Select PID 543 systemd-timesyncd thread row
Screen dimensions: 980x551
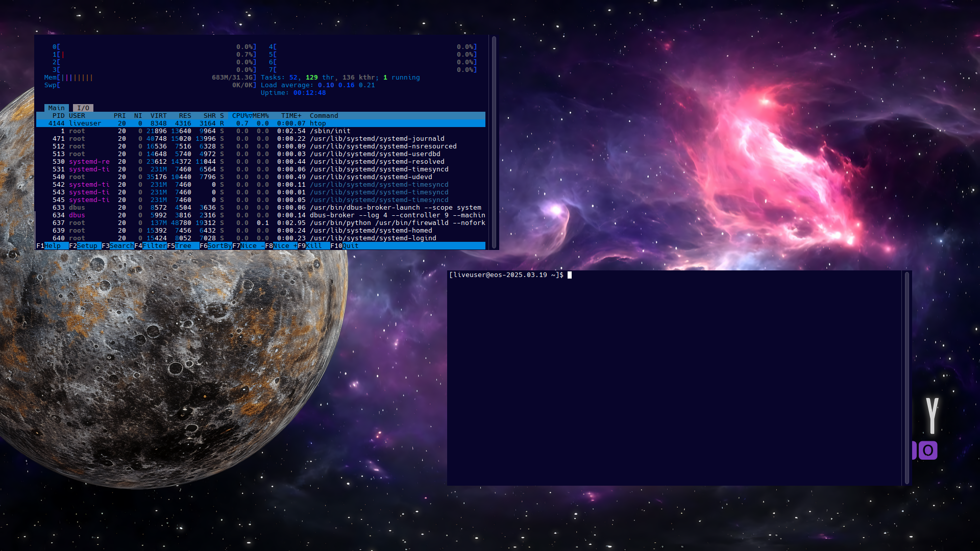click(x=261, y=192)
